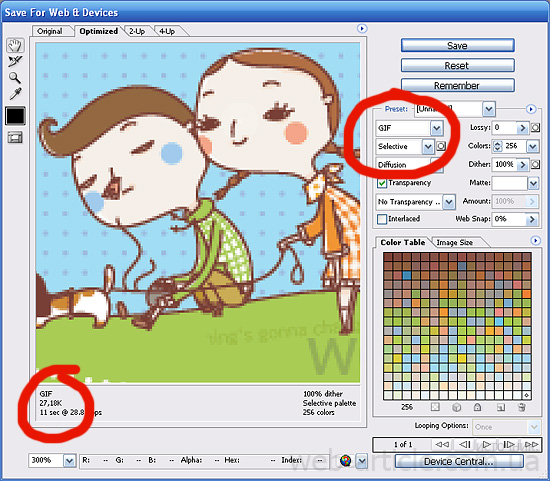The height and width of the screenshot is (481, 550).
Task: Click the '1 of 1' frame counter
Action: (403, 445)
